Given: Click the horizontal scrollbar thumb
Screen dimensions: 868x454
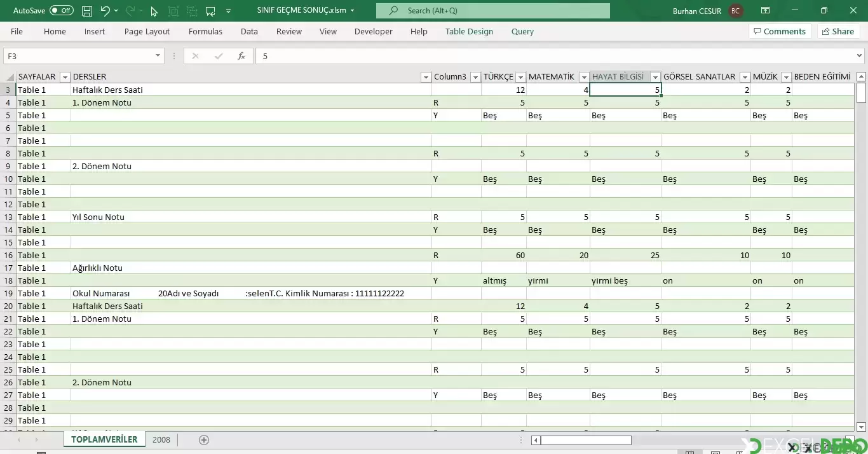Looking at the screenshot, I should point(586,440).
